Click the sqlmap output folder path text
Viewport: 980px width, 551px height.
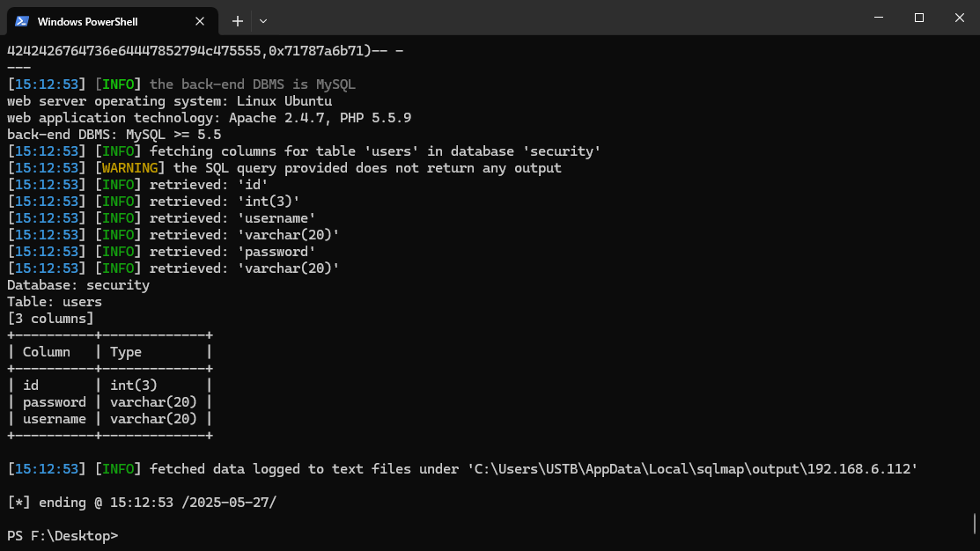tap(692, 469)
